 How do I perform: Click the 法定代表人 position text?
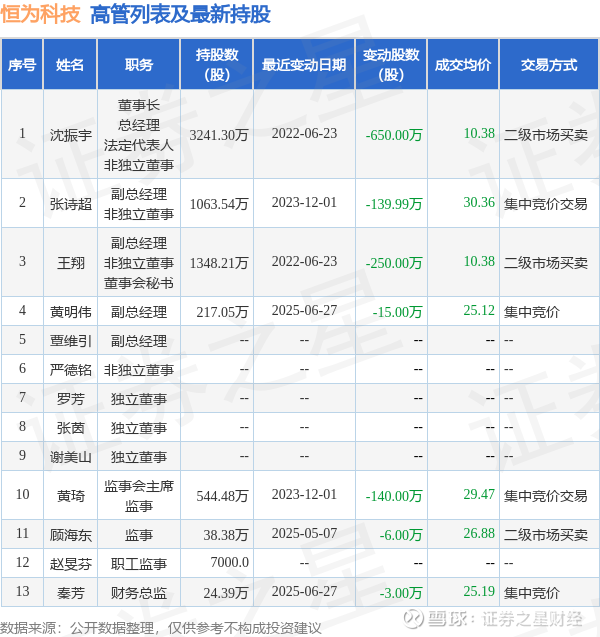click(x=139, y=145)
